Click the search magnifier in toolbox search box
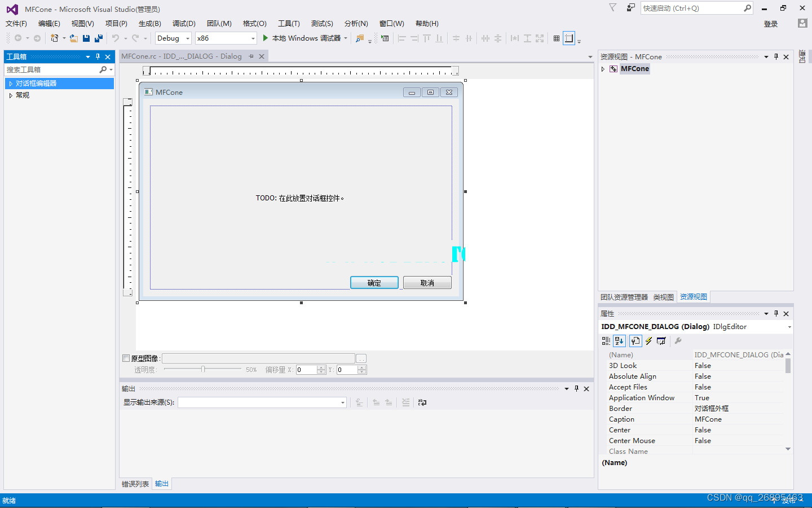 pos(103,69)
